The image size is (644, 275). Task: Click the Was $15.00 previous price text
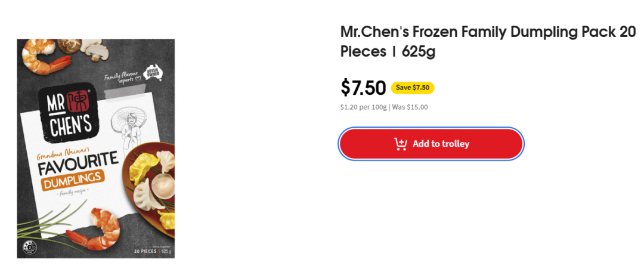(410, 107)
